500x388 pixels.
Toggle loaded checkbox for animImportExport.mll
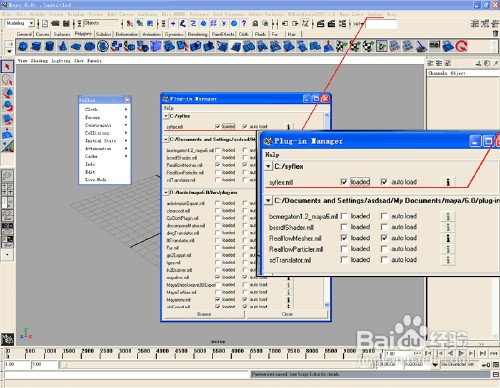[x=218, y=203]
